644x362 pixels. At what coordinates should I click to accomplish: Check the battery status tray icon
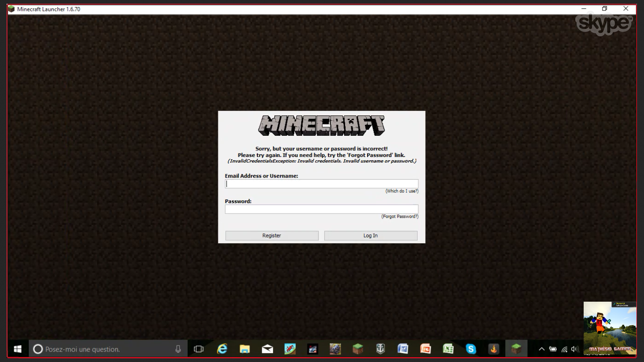click(x=553, y=349)
